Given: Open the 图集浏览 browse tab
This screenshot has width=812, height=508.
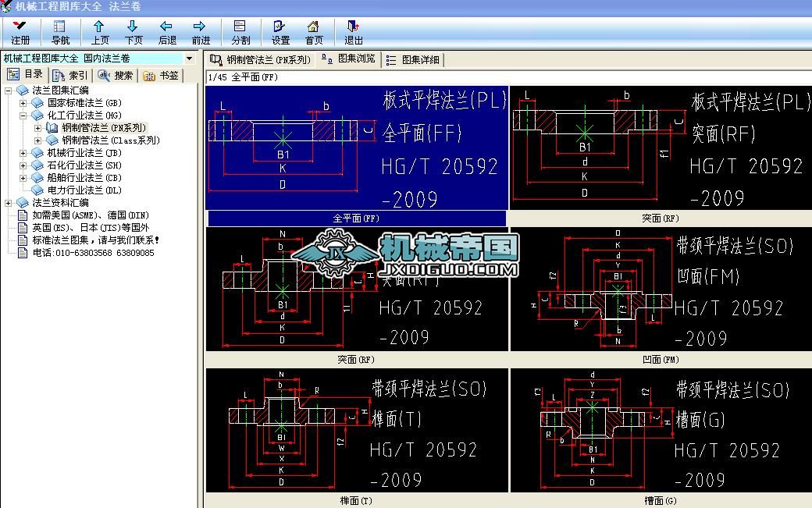Looking at the screenshot, I should [348, 59].
